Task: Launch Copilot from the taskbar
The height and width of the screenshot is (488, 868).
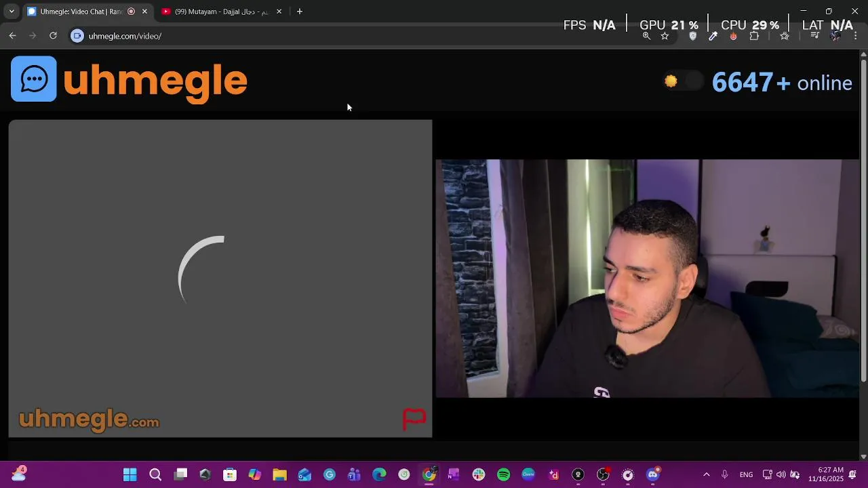Action: tap(255, 474)
